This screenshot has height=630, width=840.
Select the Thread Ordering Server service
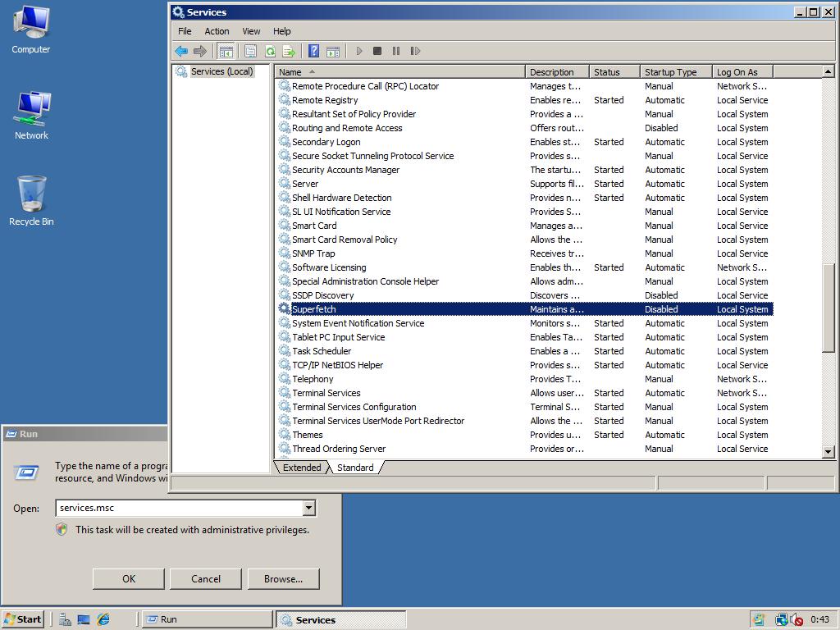[525, 449]
